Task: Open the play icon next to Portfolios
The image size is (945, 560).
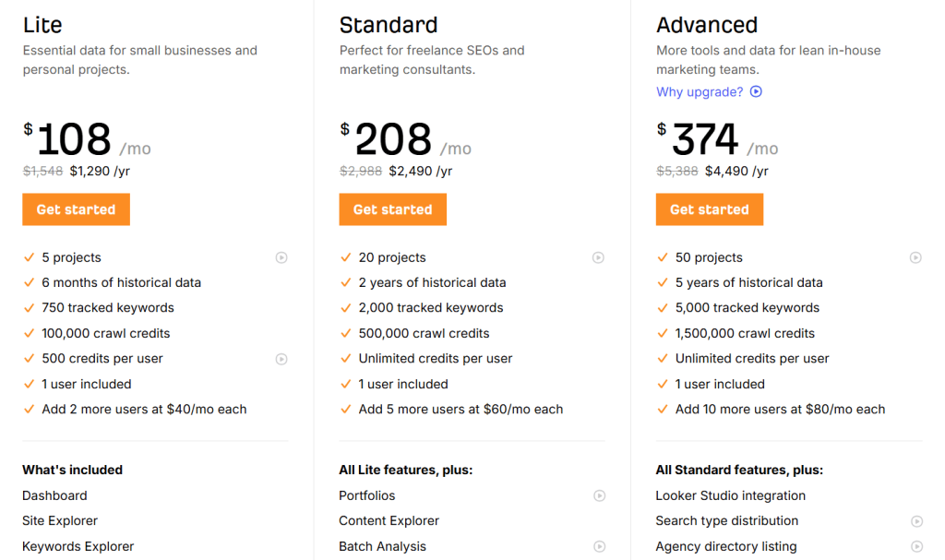Action: [599, 495]
